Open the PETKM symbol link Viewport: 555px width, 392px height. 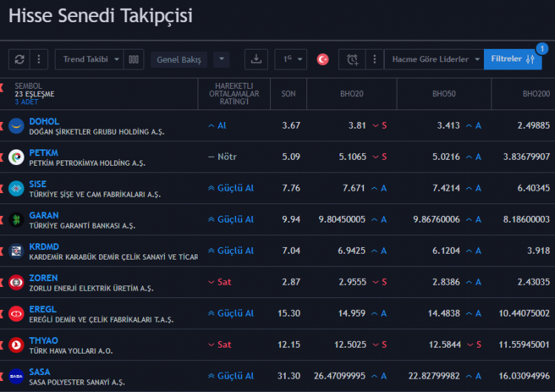pyautogui.click(x=44, y=153)
